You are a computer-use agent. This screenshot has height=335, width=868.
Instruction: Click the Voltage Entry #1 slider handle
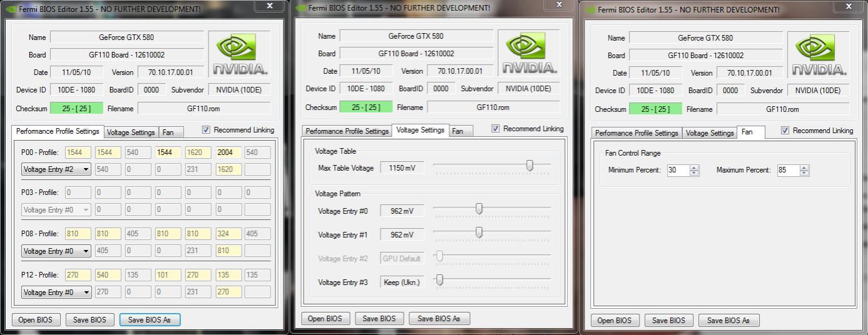pyautogui.click(x=479, y=232)
